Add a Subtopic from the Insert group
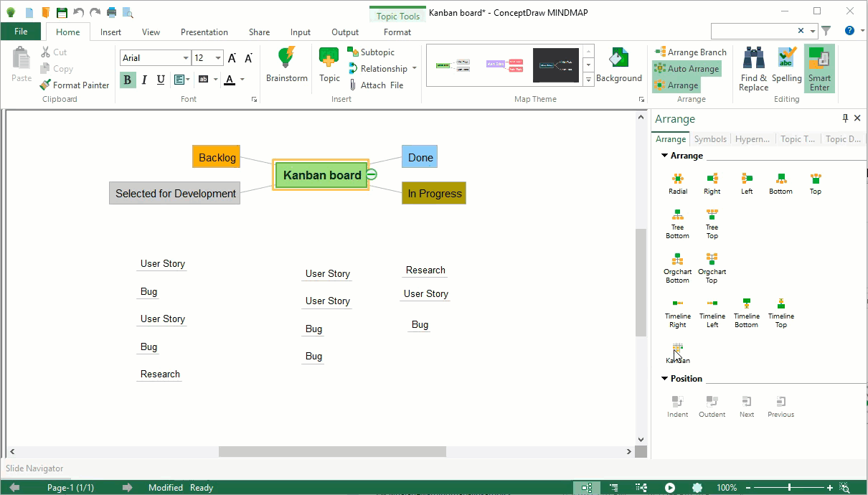868x495 pixels. point(371,52)
